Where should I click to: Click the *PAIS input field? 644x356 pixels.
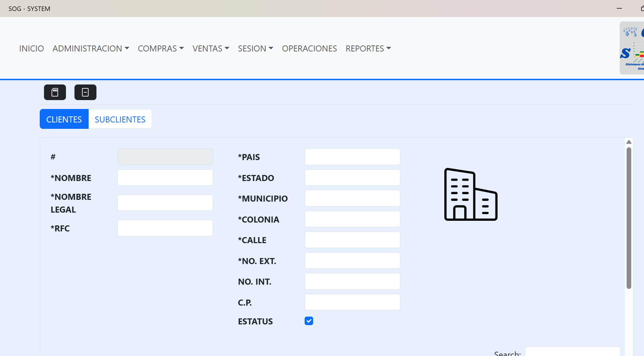point(352,157)
